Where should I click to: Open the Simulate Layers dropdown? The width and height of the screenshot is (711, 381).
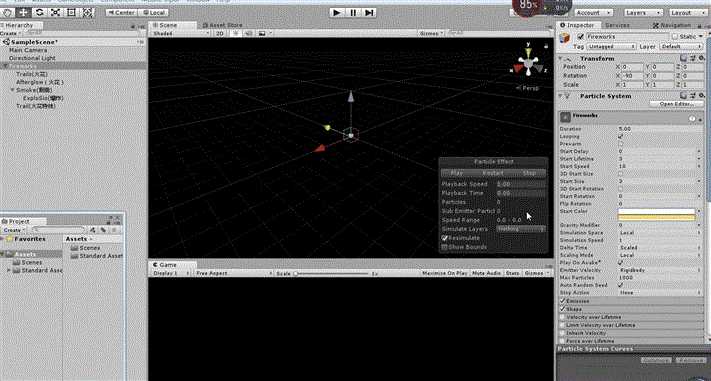pyautogui.click(x=521, y=229)
